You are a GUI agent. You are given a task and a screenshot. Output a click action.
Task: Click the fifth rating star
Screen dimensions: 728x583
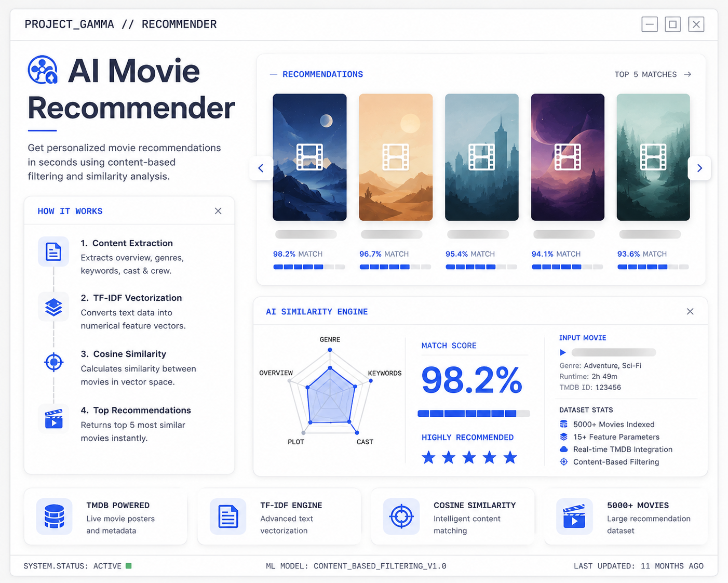click(x=510, y=457)
